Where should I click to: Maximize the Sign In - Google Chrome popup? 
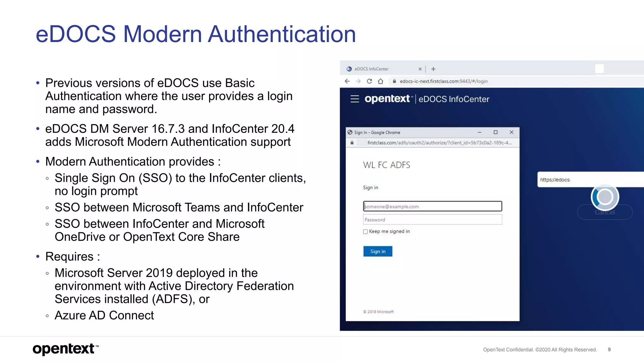(x=496, y=132)
